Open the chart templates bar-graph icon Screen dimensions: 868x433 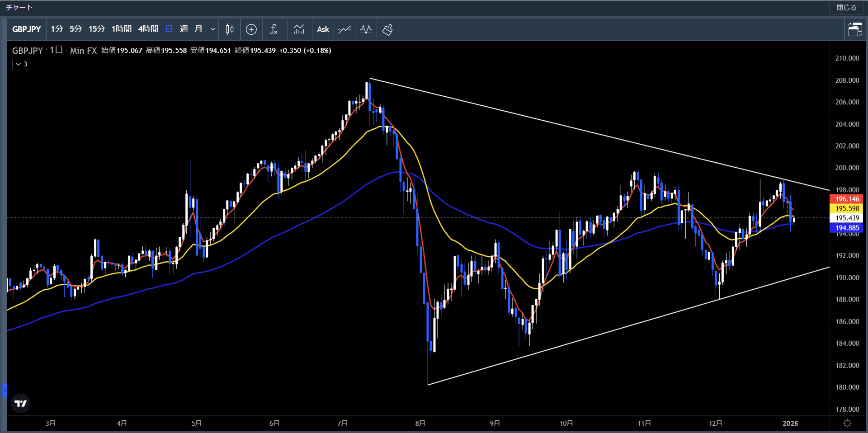click(299, 29)
